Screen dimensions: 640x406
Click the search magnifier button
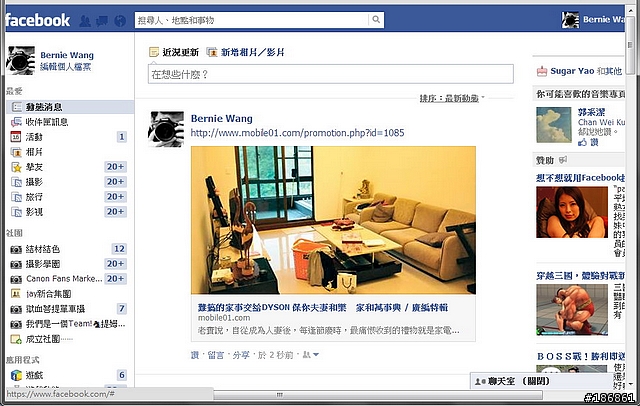(376, 20)
